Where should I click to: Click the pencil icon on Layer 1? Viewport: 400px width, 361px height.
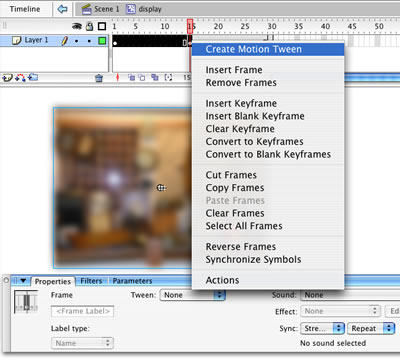(x=64, y=41)
